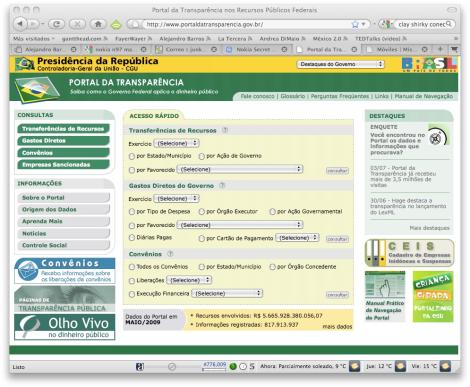Screen dimensions: 470x387
Task: Open Sobre o Portal menu item
Action: pyautogui.click(x=63, y=198)
